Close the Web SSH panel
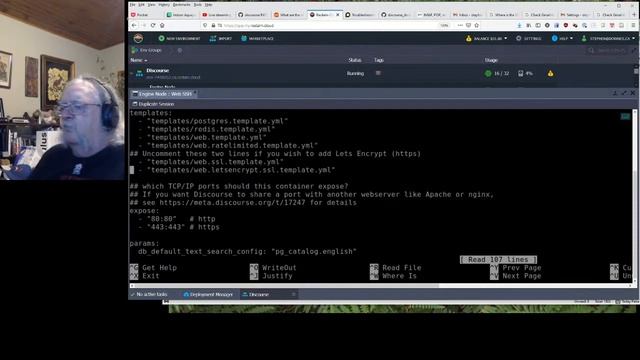Image resolution: width=640 pixels, height=360 pixels. coord(632,93)
